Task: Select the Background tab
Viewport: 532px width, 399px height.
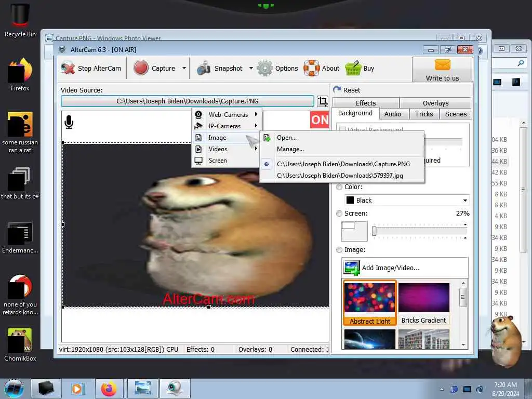Action: (355, 113)
